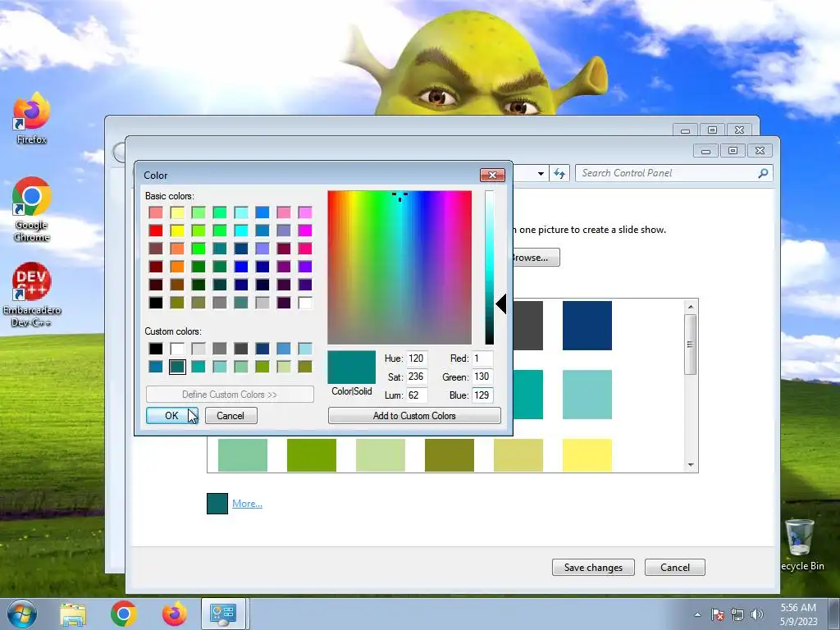Open the taskbar clock showing 5:56 AM
The image size is (840, 630).
[x=798, y=614]
